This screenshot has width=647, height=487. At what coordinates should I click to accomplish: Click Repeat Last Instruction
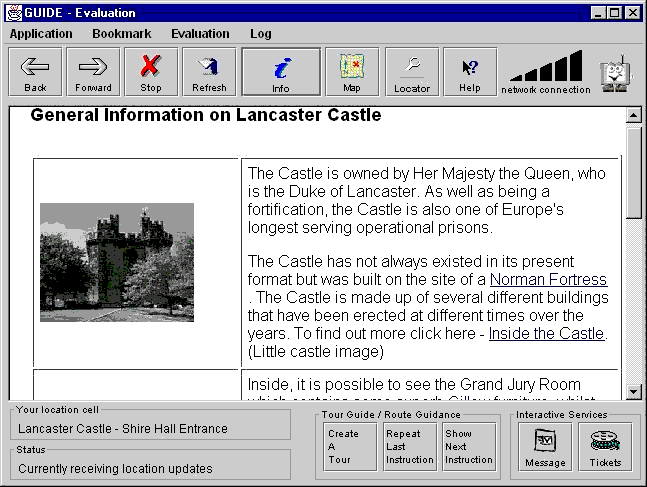[x=410, y=447]
